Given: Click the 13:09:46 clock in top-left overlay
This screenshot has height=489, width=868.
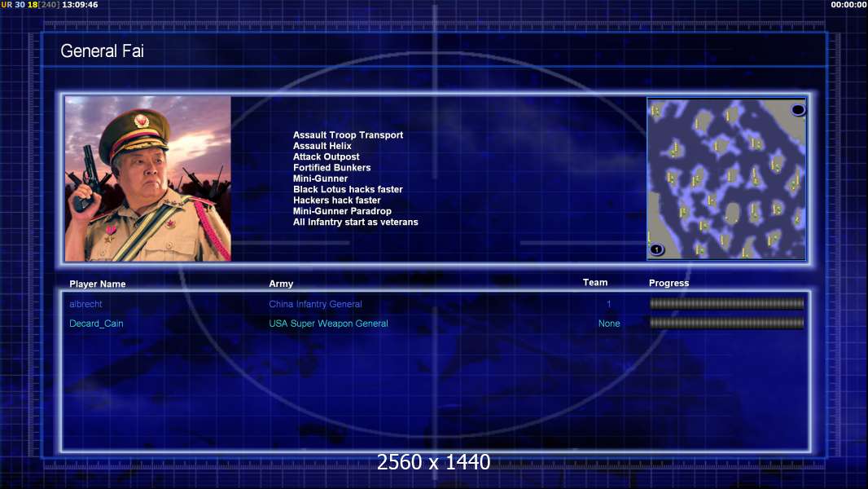Looking at the screenshot, I should tap(80, 4).
